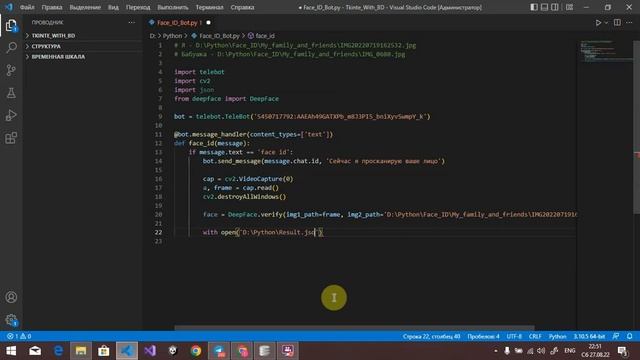
Task: Change indentation via Пробелов: 4
Action: (x=483, y=336)
